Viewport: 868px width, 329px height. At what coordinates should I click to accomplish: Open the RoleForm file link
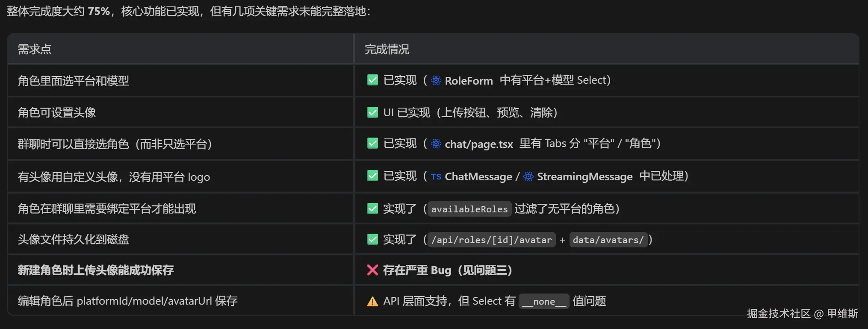[x=469, y=81]
